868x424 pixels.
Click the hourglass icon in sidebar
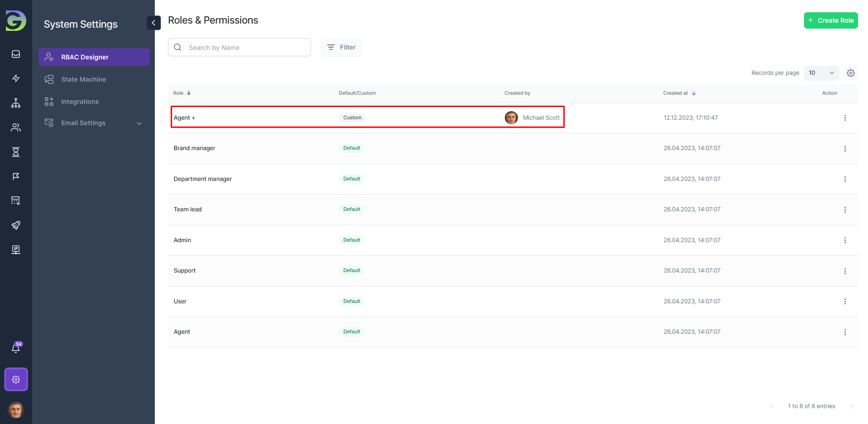point(16,152)
